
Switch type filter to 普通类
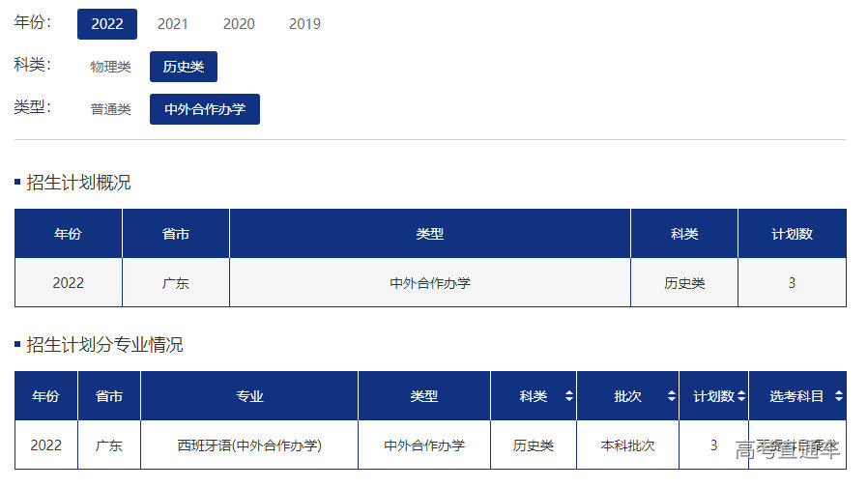pyautogui.click(x=110, y=109)
